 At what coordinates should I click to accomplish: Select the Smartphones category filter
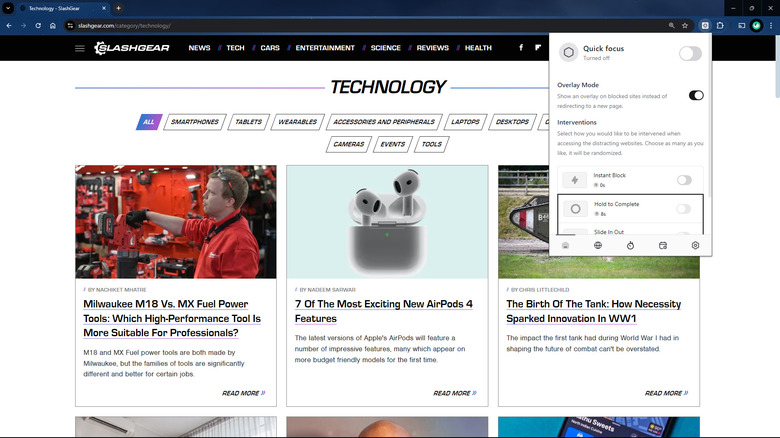[195, 122]
